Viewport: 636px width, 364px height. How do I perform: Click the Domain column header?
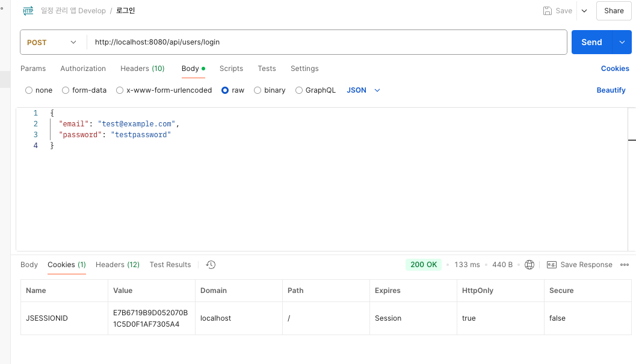coord(239,291)
